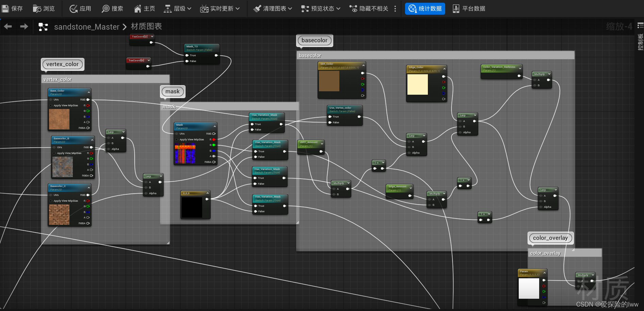Click the 0,0,0 black constant swatch
Image resolution: width=644 pixels, height=311 pixels.
click(x=192, y=207)
